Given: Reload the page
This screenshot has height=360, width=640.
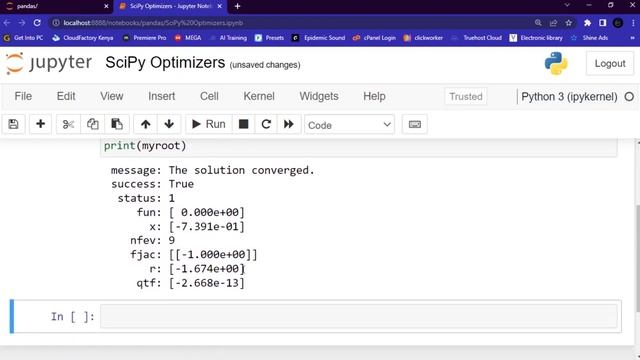Looking at the screenshot, I should (37, 23).
